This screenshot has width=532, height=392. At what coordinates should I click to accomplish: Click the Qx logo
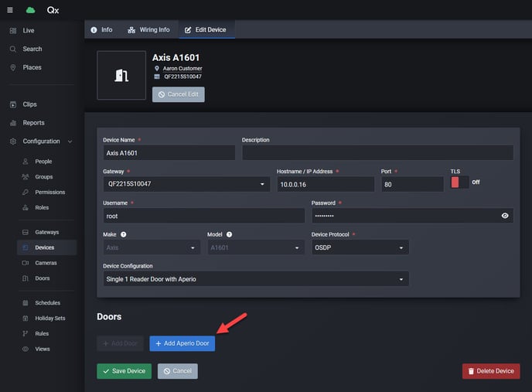click(53, 10)
